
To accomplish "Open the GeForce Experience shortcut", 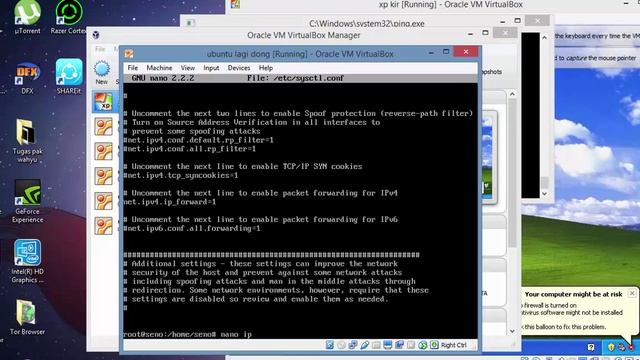I will point(27,201).
